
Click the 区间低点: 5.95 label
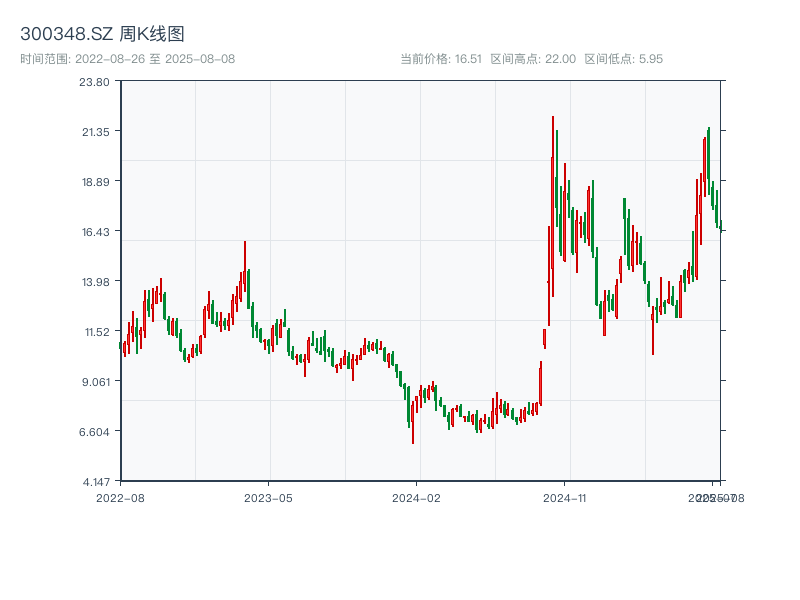tap(623, 59)
